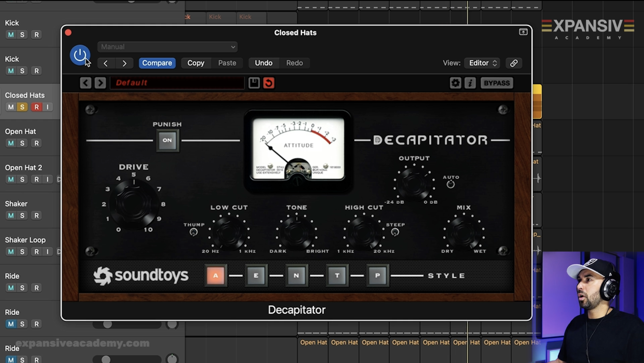Flip the Thump switch

pos(193,232)
